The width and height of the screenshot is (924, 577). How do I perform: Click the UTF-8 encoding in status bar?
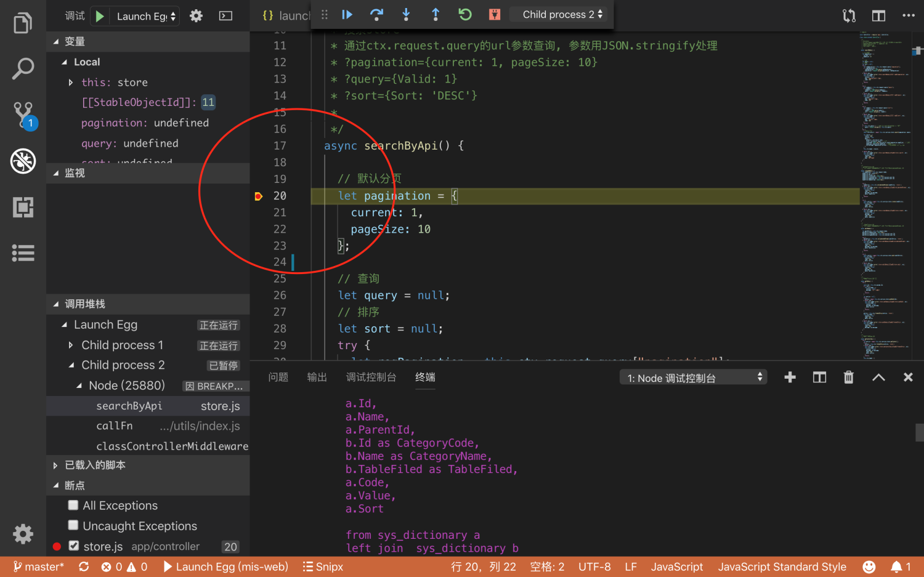click(x=594, y=567)
